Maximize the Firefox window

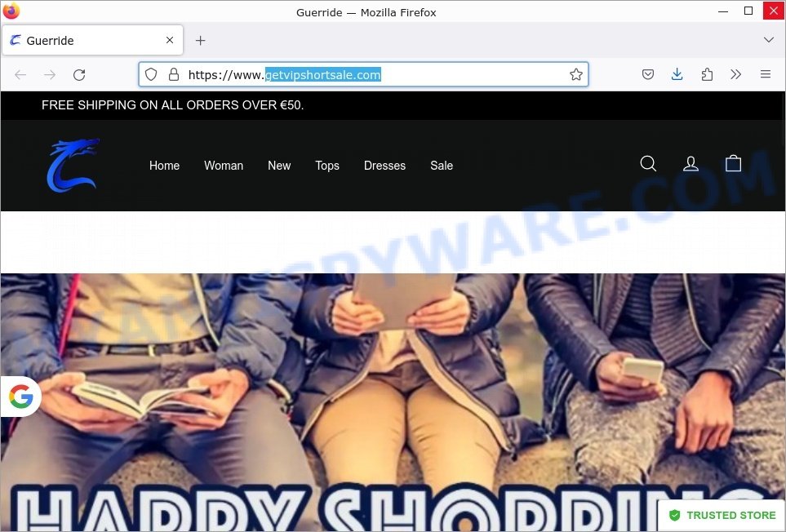[x=748, y=11]
